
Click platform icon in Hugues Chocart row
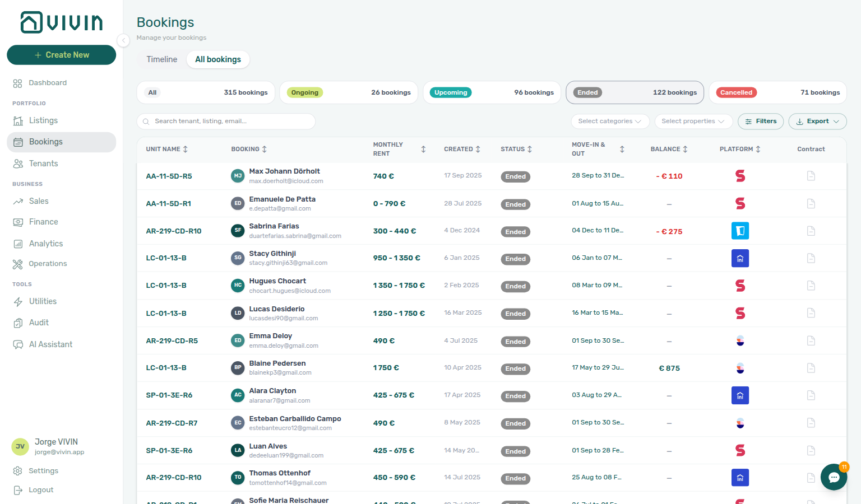click(740, 286)
